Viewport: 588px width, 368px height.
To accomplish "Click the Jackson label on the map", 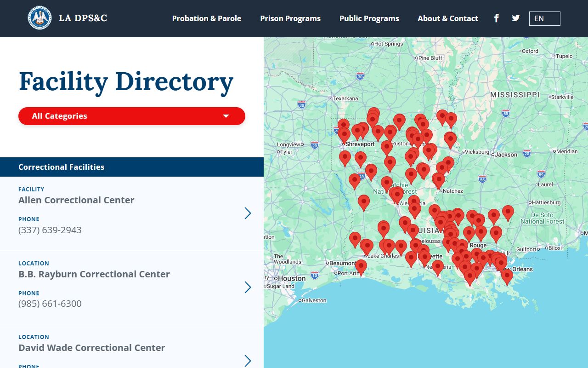I will pyautogui.click(x=506, y=155).
